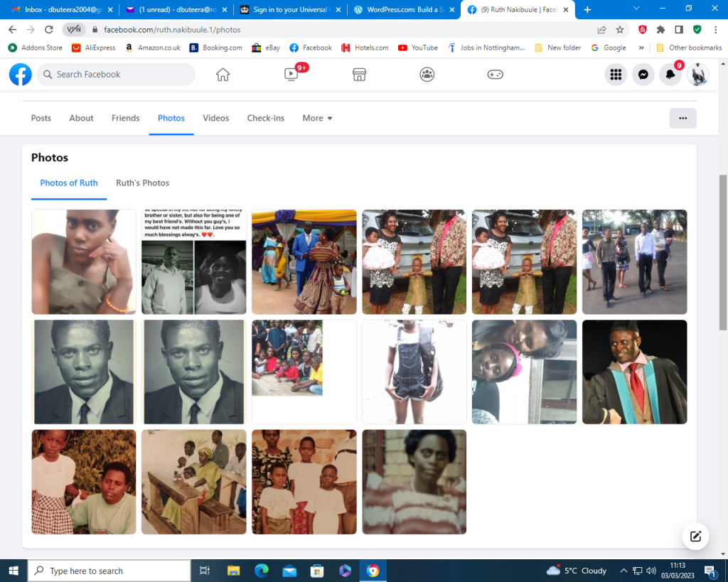This screenshot has height=582, width=728.
Task: Switch to the Ruth's Photos tab
Action: (x=142, y=183)
